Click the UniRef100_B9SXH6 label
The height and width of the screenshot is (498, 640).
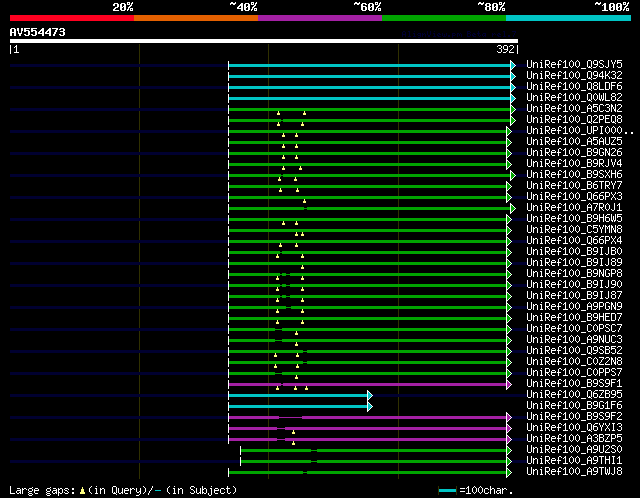click(574, 174)
